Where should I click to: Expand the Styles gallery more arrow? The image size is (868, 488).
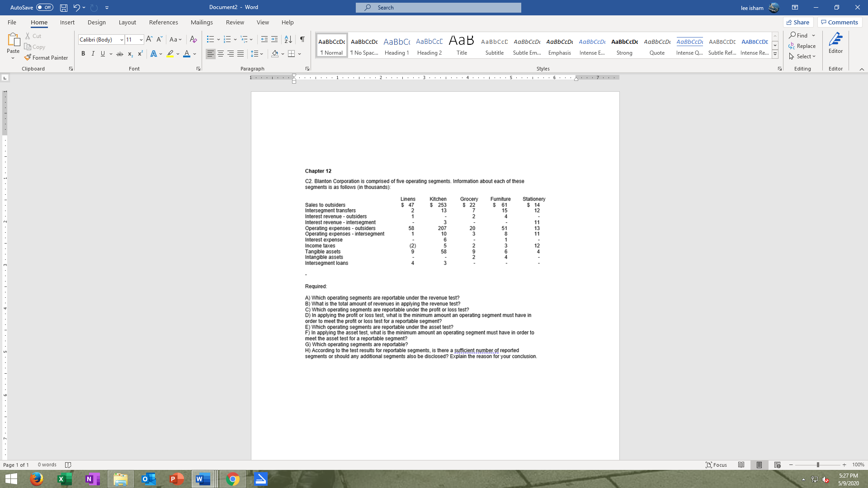point(775,54)
